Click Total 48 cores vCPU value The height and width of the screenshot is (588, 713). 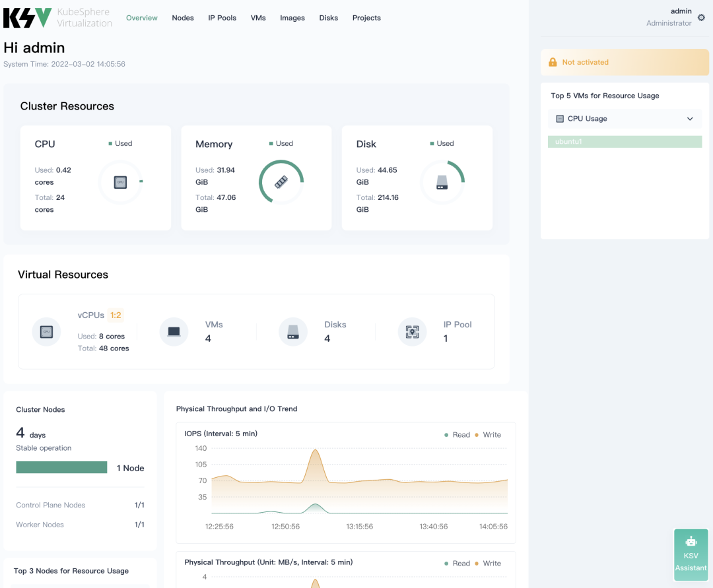tap(103, 348)
